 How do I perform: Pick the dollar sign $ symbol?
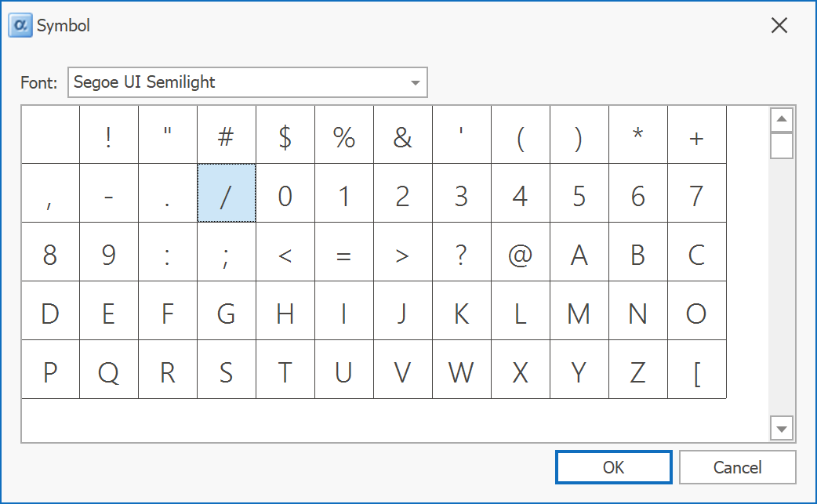click(x=285, y=135)
